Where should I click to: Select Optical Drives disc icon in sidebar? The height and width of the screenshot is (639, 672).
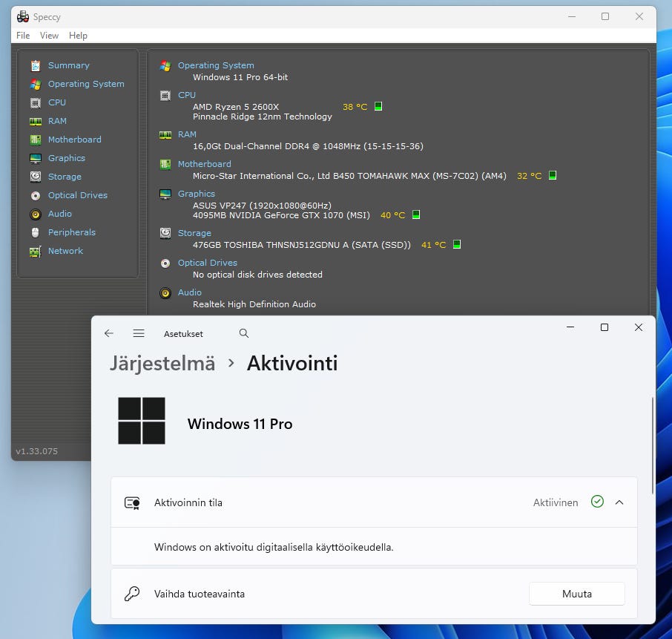point(36,196)
